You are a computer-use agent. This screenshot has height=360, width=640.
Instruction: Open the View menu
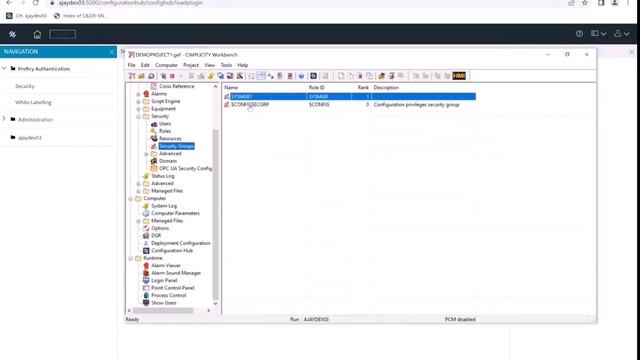pos(209,65)
